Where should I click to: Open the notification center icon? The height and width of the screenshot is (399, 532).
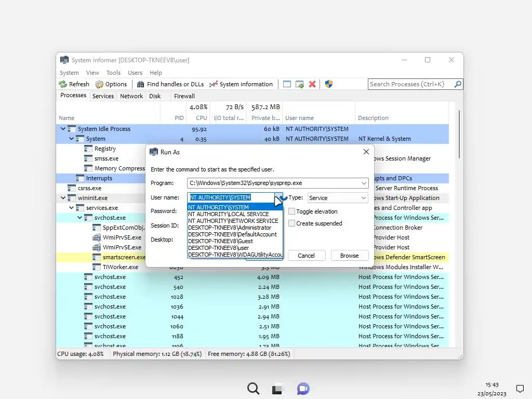pos(520,389)
